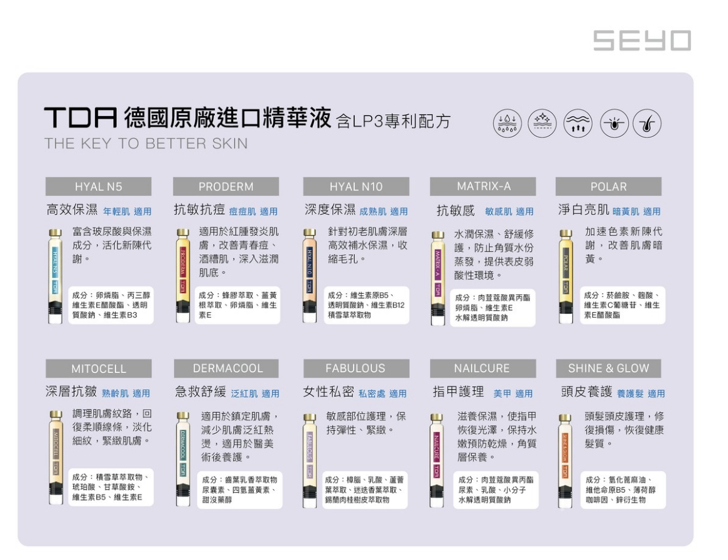This screenshot has width=728, height=560.
Task: Select the MATRIX-A ampoule image
Action: tap(437, 278)
